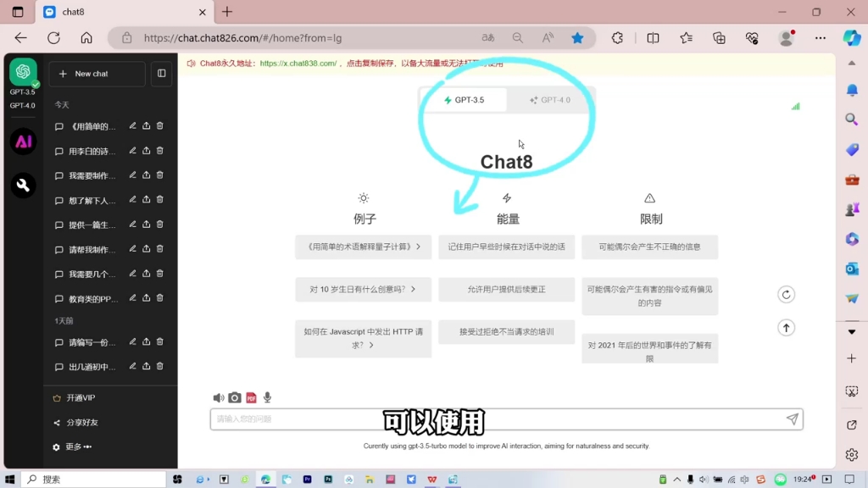Open browser extensions puzzle icon
Viewport: 868px width, 488px height.
pos(617,38)
